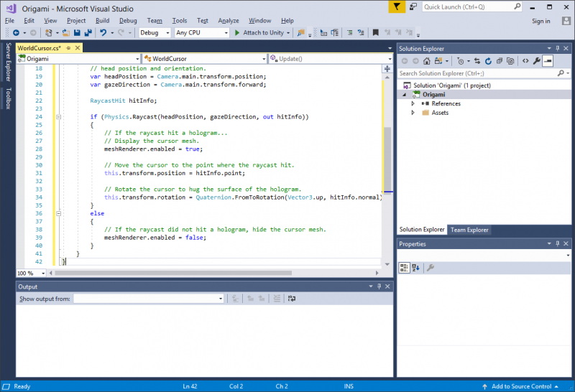
Task: Open the notifications filter flag icon
Action: pyautogui.click(x=397, y=6)
